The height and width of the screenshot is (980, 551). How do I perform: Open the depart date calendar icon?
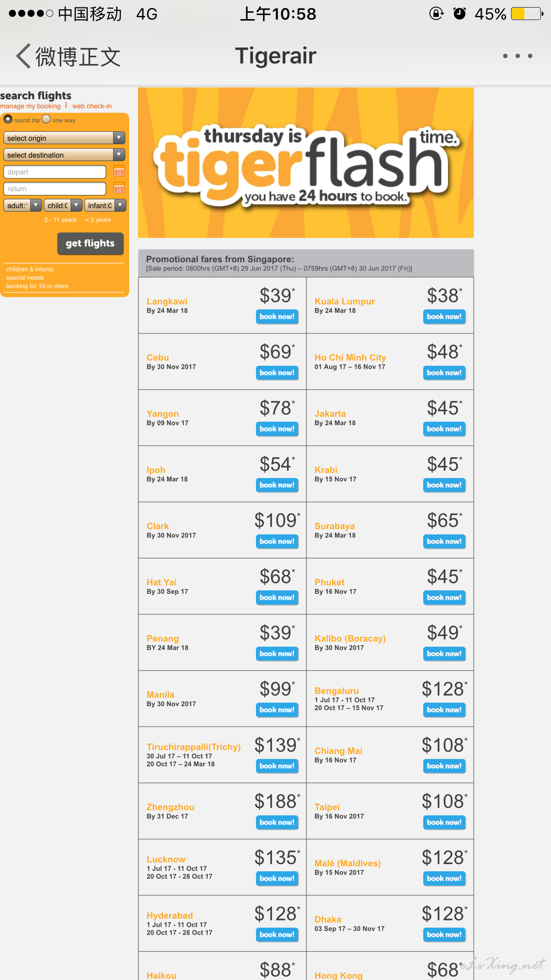click(119, 171)
